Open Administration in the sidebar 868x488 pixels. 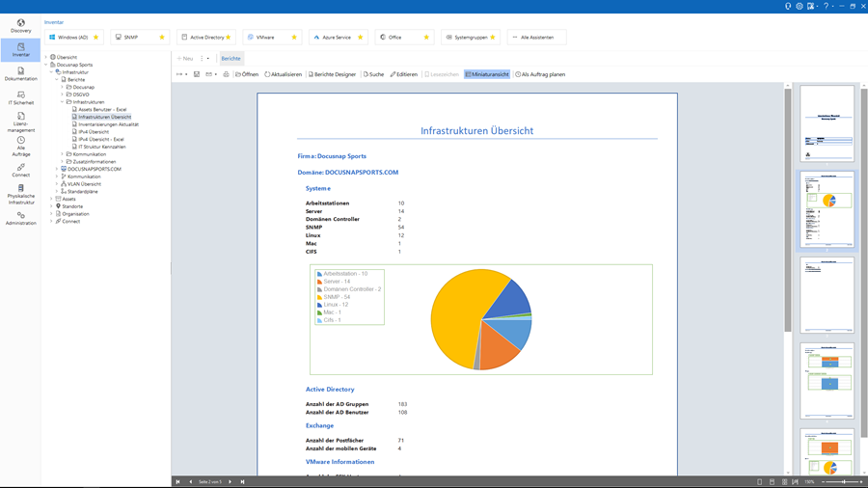click(20, 219)
